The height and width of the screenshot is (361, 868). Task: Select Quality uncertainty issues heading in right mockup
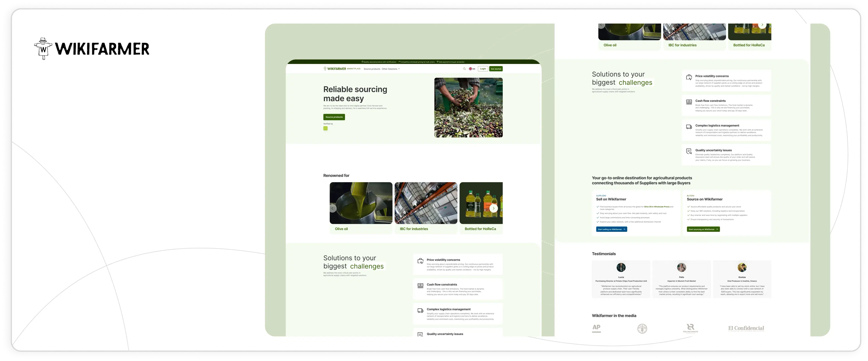(713, 150)
